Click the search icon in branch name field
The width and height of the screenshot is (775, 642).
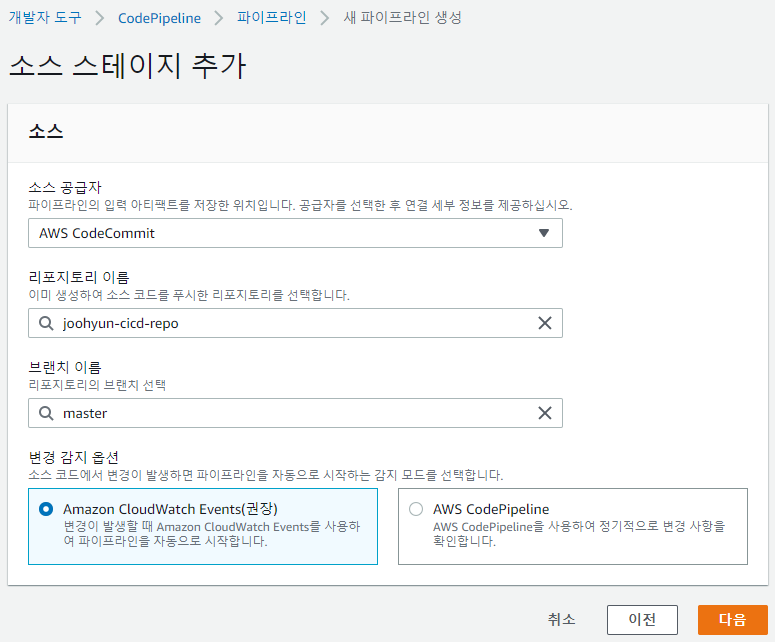pos(46,413)
